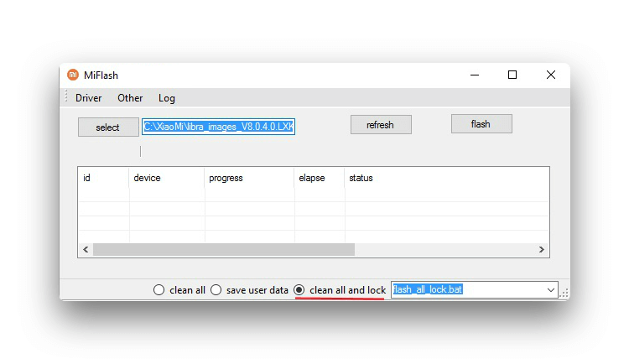
Task: Click the flash_all_lock.bat combo box text
Action: pyautogui.click(x=428, y=289)
